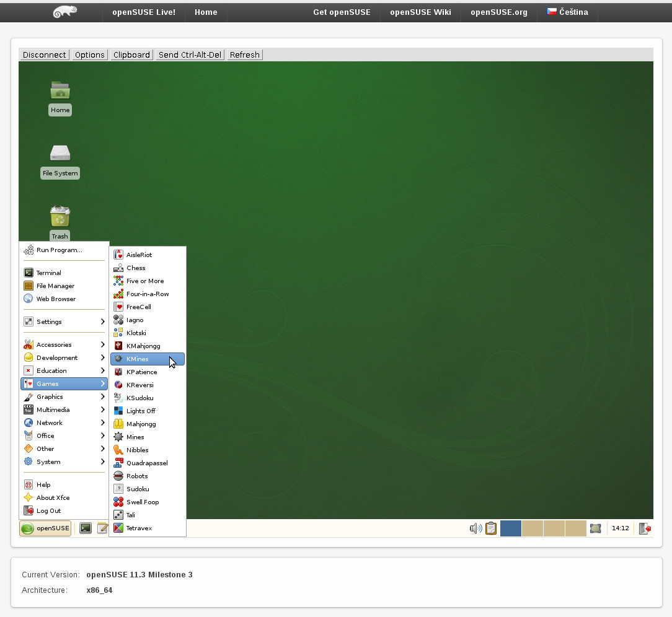Open the VNC Options button
Viewport: 672px width, 617px height.
click(89, 55)
